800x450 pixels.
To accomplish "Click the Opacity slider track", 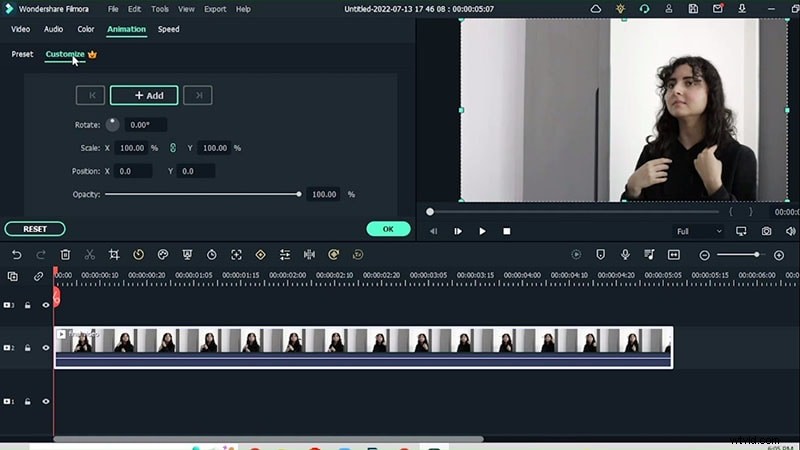I will pyautogui.click(x=203, y=194).
